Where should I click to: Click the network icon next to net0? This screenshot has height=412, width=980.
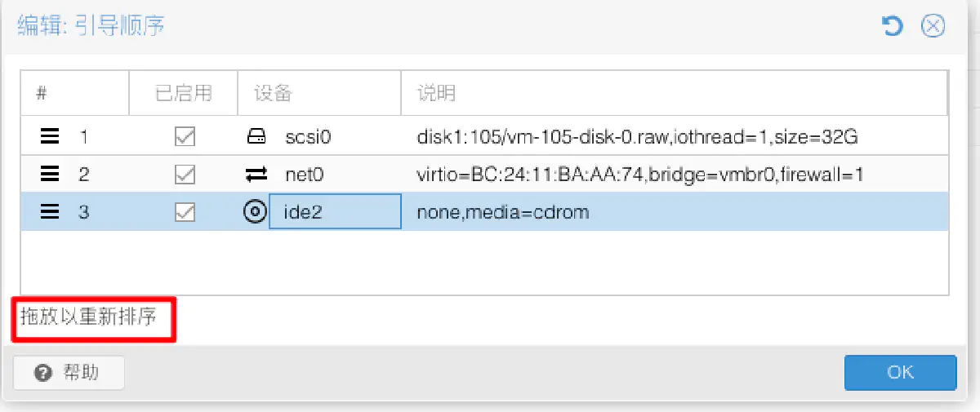pyautogui.click(x=256, y=174)
